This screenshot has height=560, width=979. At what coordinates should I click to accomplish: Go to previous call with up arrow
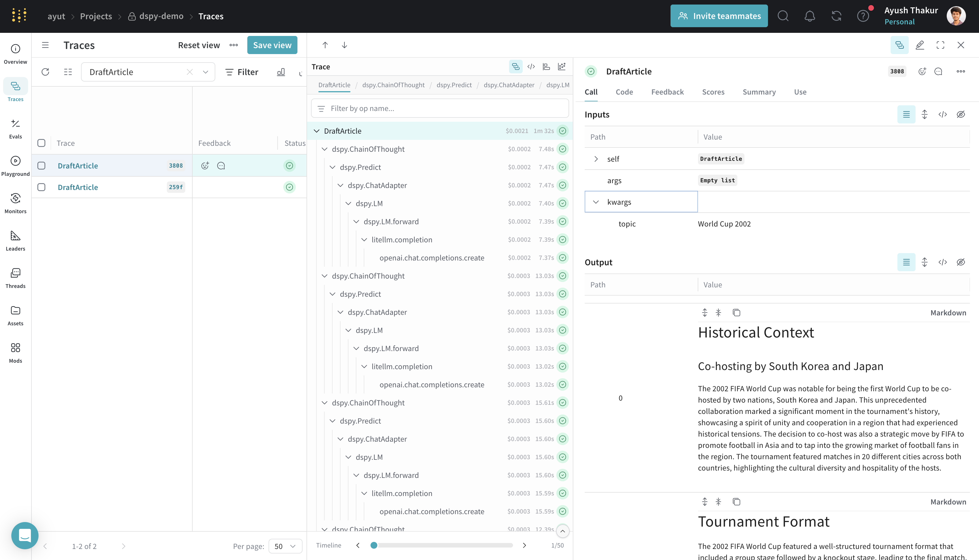325,45
